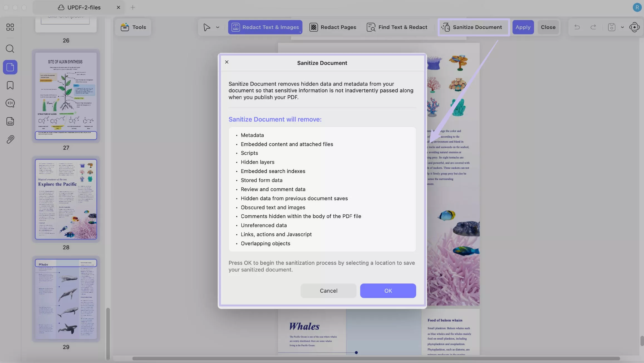Screen dimensions: 644x363
Task: Undo the last action
Action: 577,27
